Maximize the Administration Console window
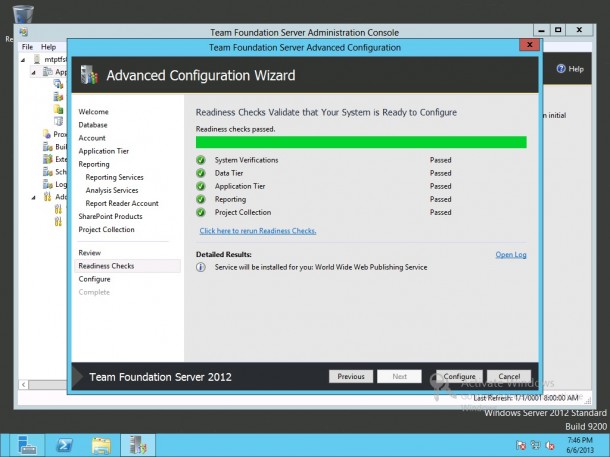The image size is (610, 457). [x=558, y=30]
